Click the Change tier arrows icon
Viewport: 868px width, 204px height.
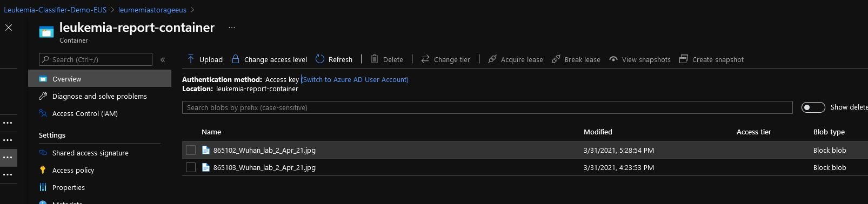(425, 59)
